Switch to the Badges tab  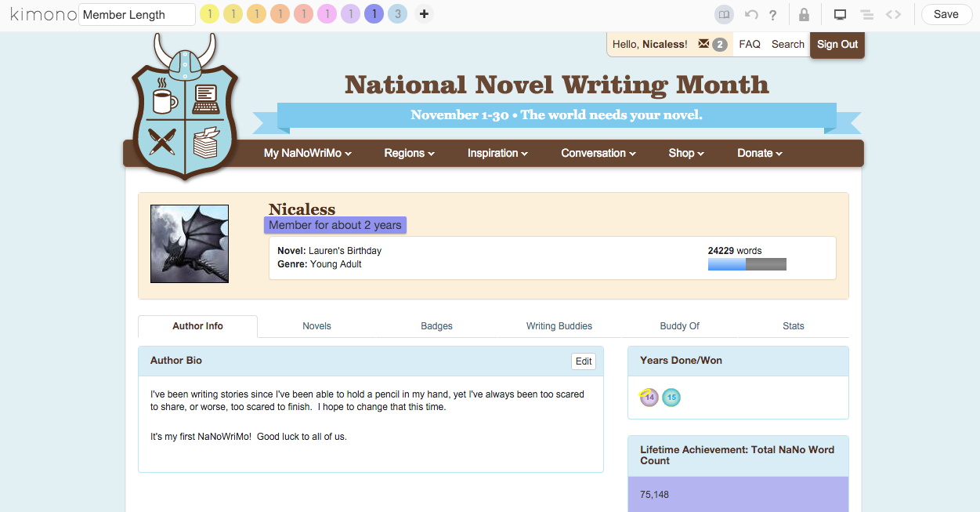click(x=436, y=326)
